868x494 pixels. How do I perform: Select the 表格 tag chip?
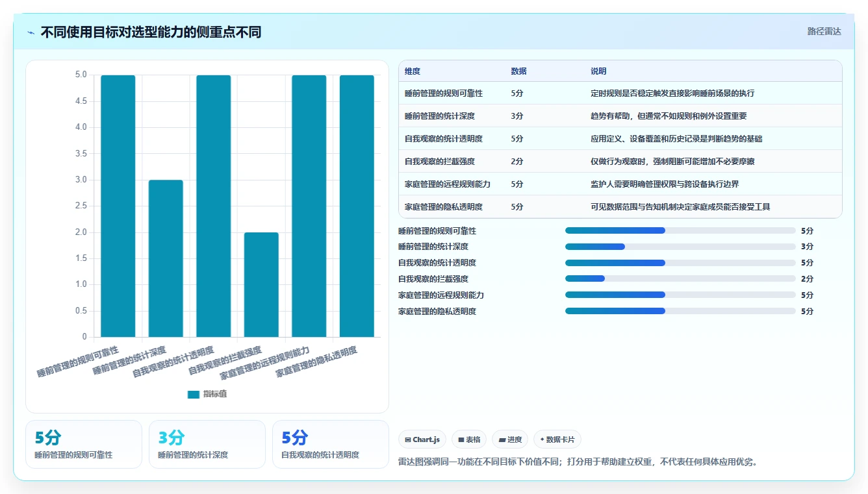point(469,439)
